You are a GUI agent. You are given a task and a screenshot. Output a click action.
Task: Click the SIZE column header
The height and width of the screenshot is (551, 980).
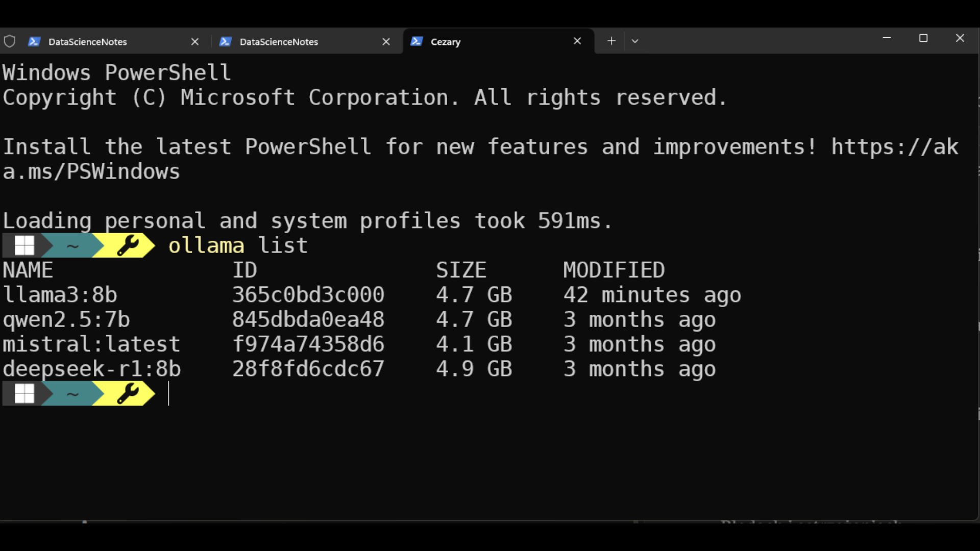point(461,270)
